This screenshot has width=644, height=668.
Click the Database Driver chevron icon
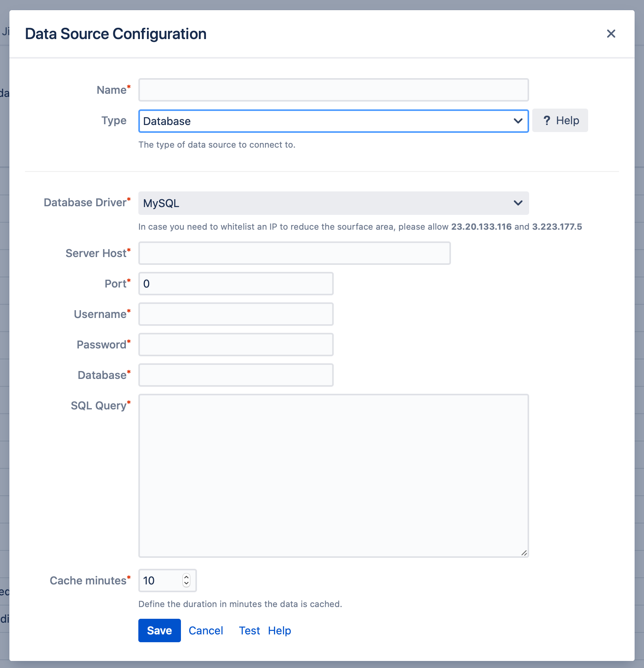tap(518, 203)
